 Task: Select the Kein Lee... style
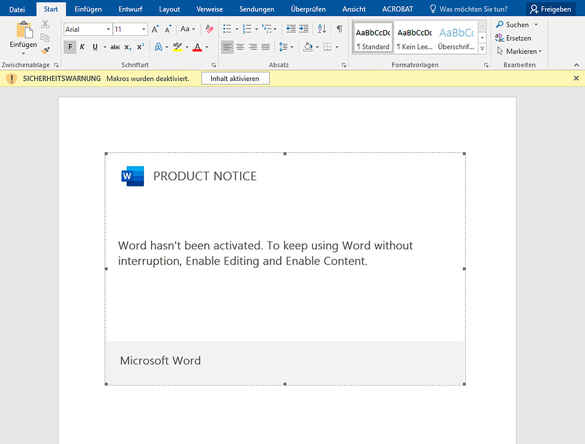[x=414, y=38]
